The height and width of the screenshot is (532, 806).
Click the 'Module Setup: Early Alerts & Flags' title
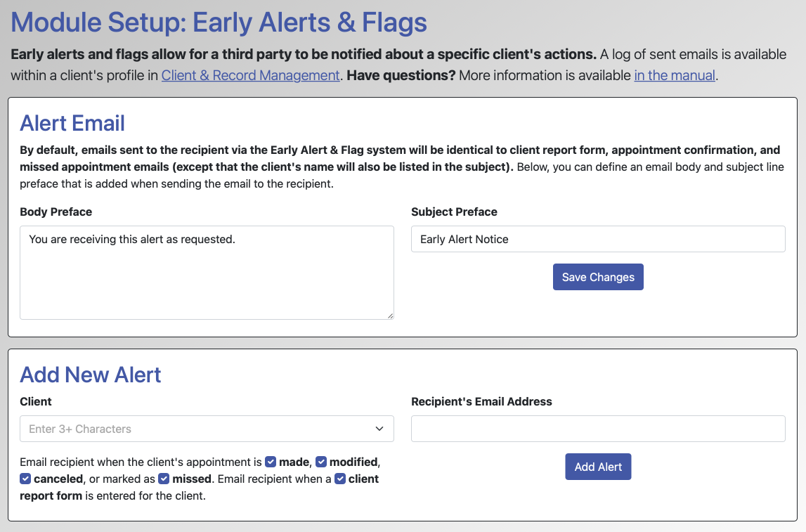pos(219,22)
